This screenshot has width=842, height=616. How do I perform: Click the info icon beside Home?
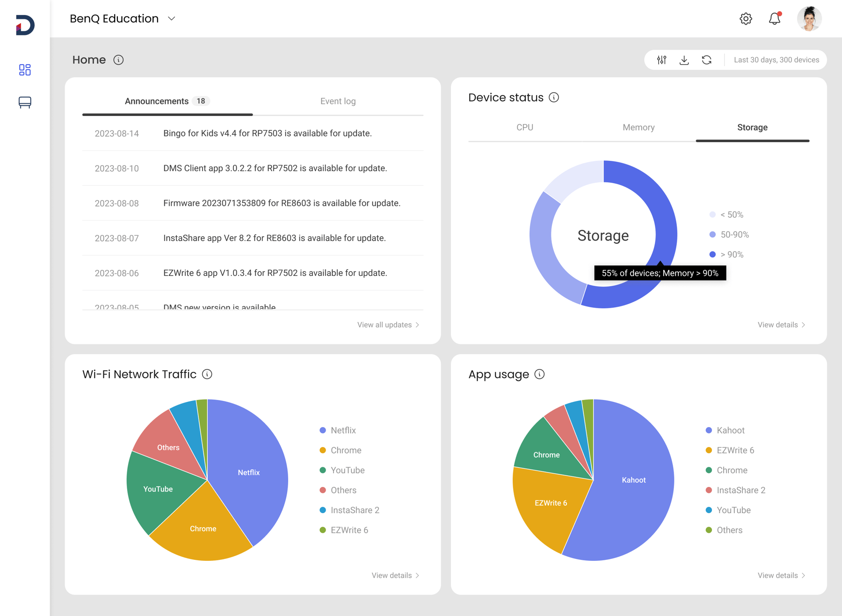118,60
